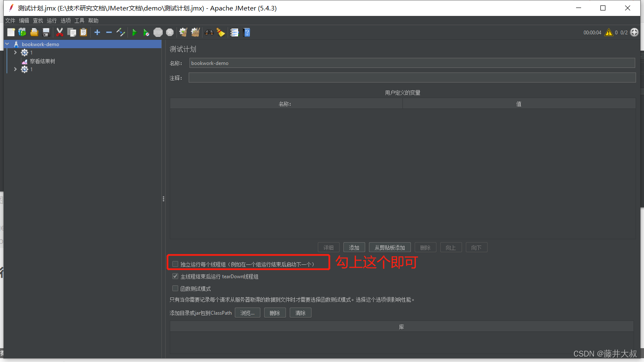The height and width of the screenshot is (362, 644).
Task: Click the Paste clipboard icon
Action: (x=83, y=32)
